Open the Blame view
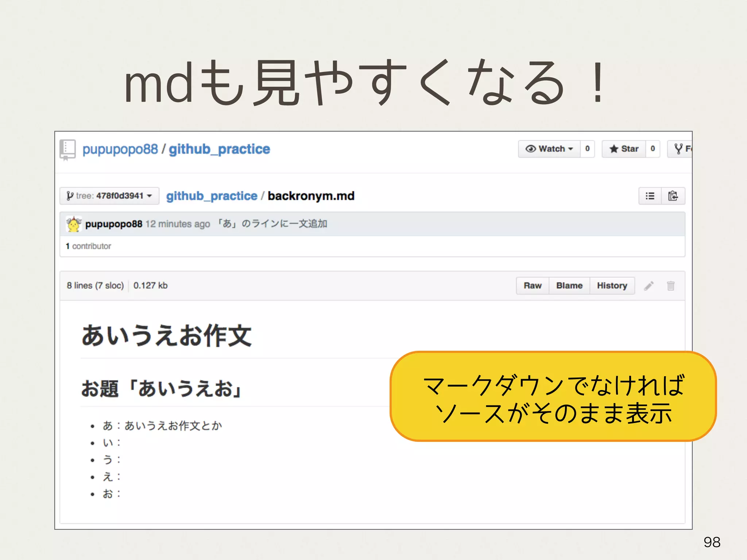Viewport: 747px width, 560px height. [569, 286]
